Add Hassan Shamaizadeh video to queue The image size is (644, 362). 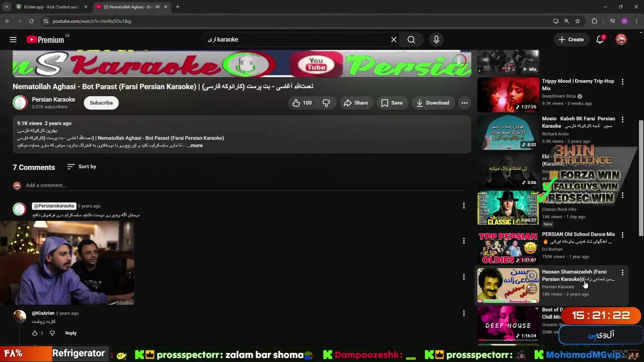tap(531, 289)
